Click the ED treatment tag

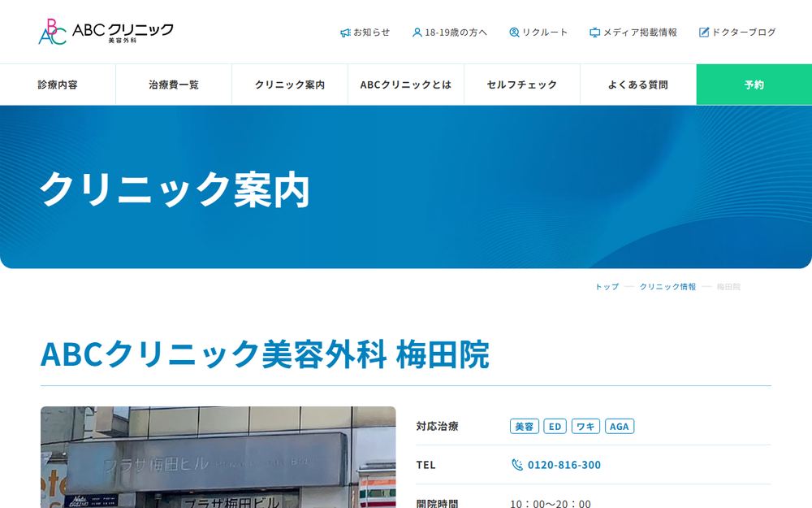555,426
